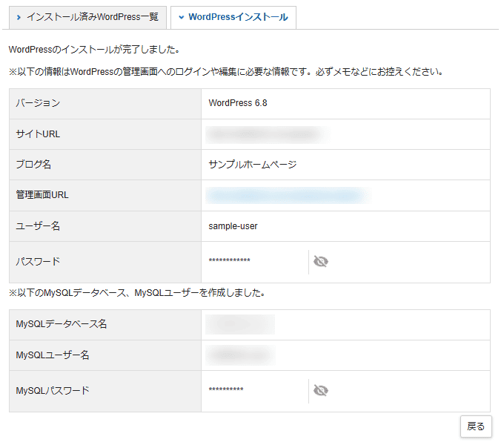Open the blurred 管理画面URL link
This screenshot has width=504, height=448.
(x=288, y=196)
